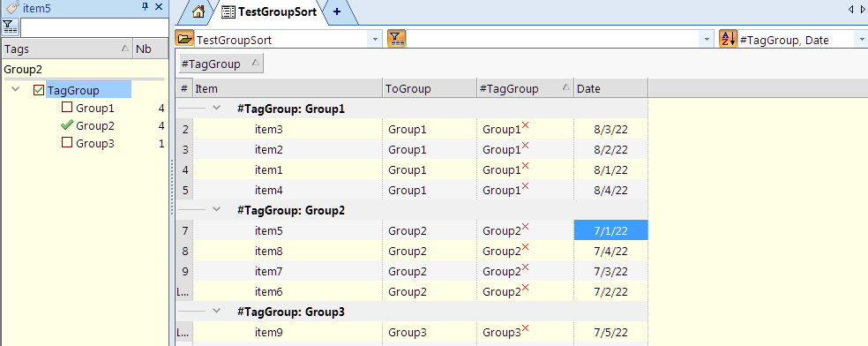
Task: Click the 7/5/22 date cell
Action: pyautogui.click(x=610, y=333)
